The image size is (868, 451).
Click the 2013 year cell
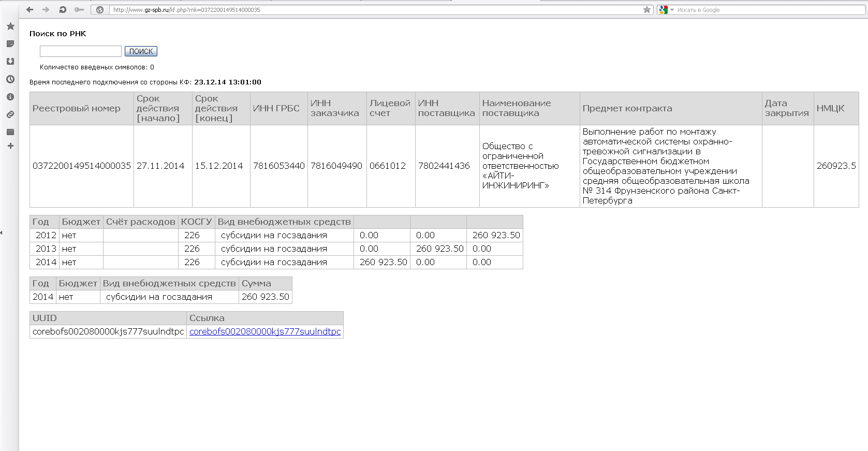pos(45,249)
